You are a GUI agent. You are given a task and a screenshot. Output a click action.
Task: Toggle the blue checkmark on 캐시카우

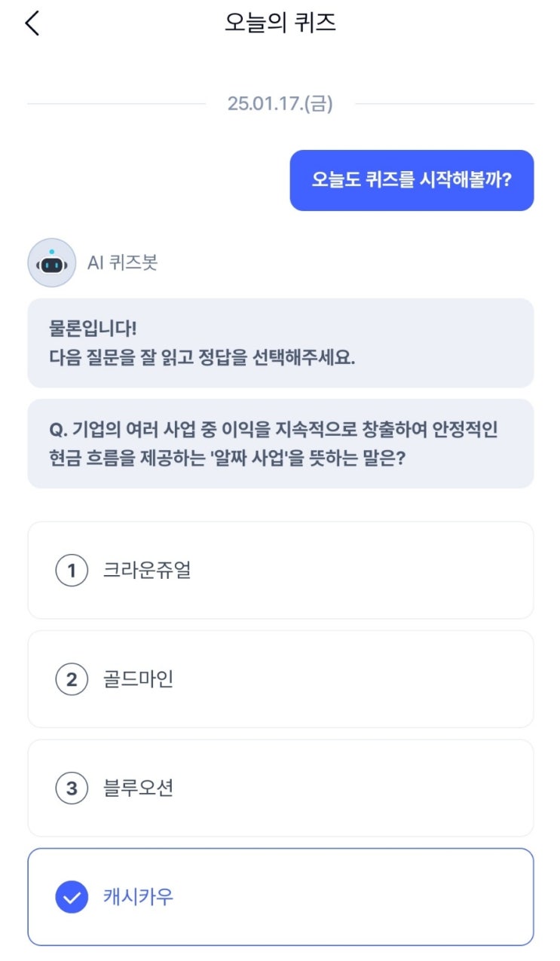pyautogui.click(x=72, y=898)
